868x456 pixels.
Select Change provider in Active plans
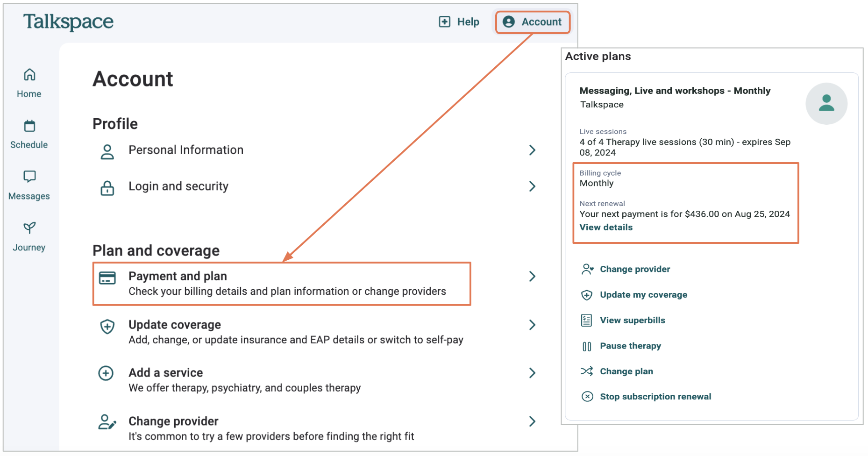coord(634,269)
